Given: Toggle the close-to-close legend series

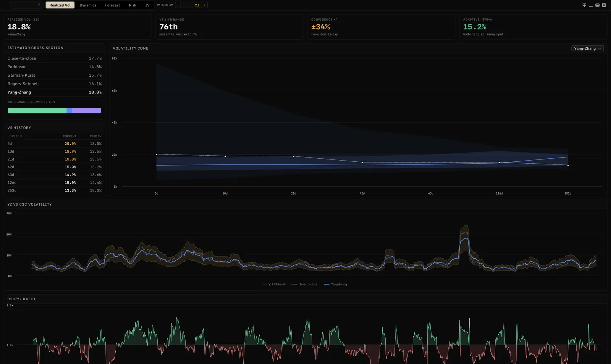Looking at the screenshot, I should pos(304,284).
